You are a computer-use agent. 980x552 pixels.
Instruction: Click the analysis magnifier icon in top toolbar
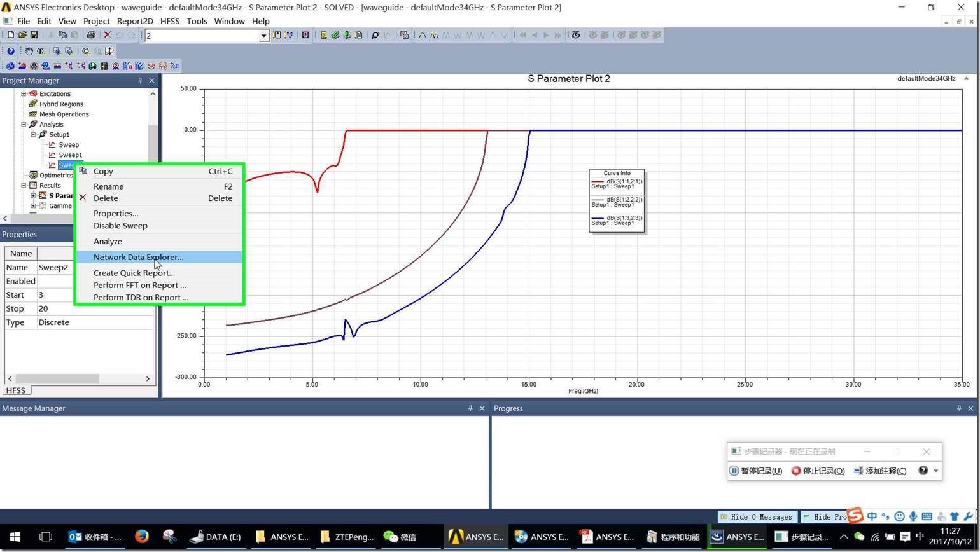[x=375, y=35]
